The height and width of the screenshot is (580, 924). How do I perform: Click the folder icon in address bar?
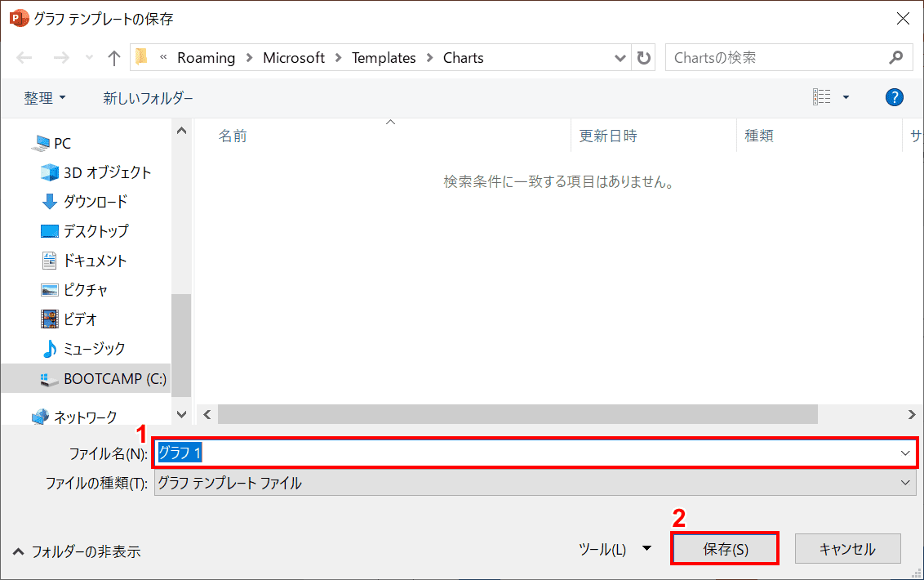pyautogui.click(x=141, y=57)
